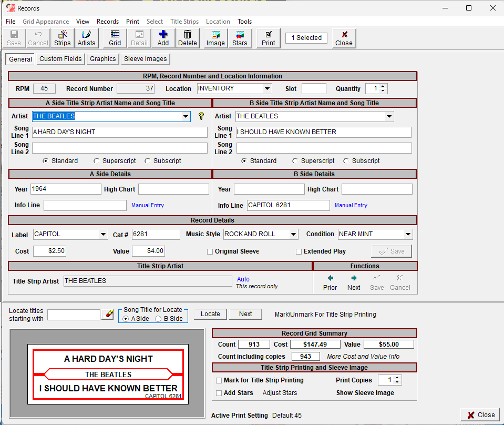
Task: Click the yellow question mark artist help icon
Action: 201,116
